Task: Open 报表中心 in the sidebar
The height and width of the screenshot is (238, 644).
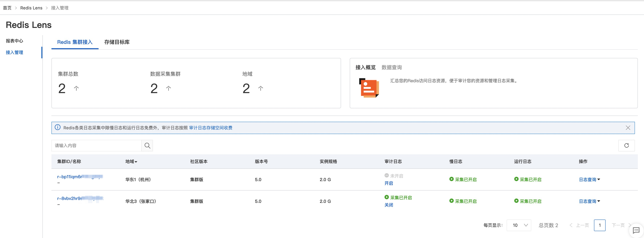Action: pos(14,41)
